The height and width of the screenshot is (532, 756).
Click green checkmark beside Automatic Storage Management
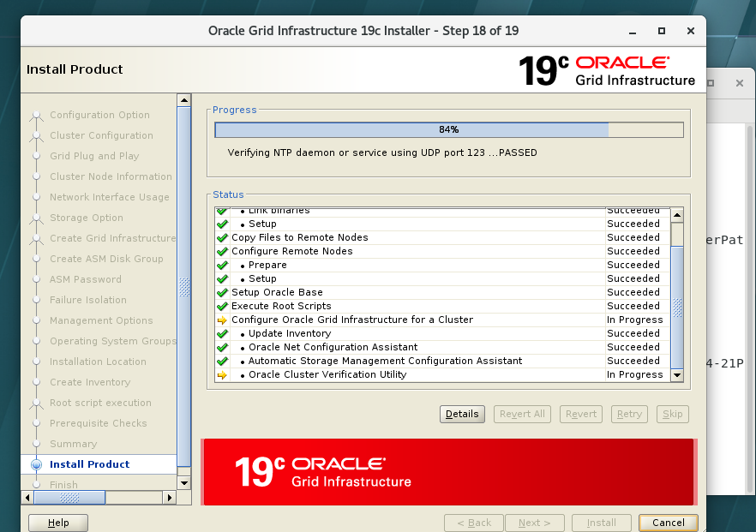[x=222, y=361]
